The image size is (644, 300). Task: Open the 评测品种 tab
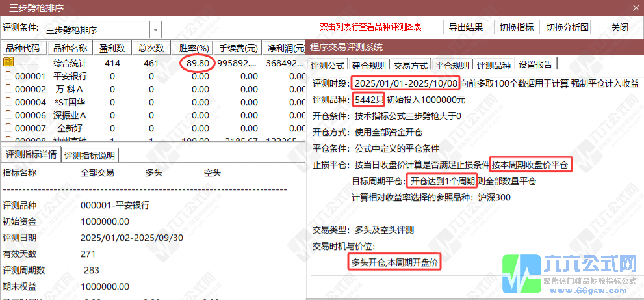pyautogui.click(x=493, y=65)
